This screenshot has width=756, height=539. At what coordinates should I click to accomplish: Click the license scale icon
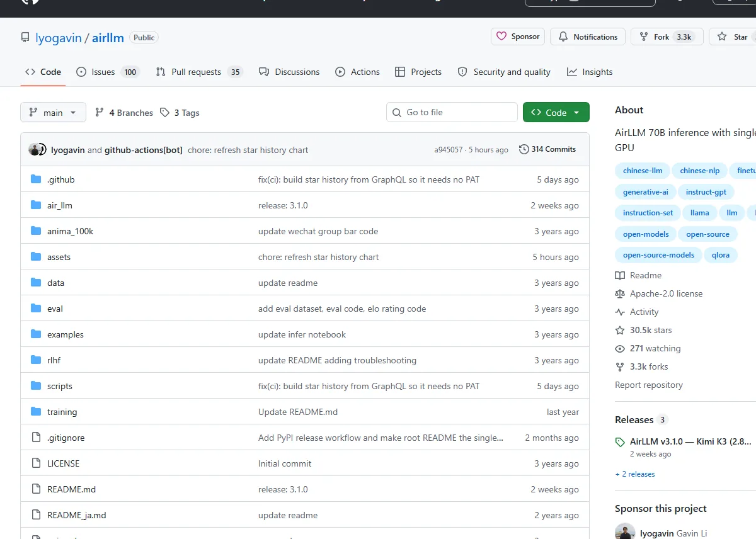tap(620, 293)
